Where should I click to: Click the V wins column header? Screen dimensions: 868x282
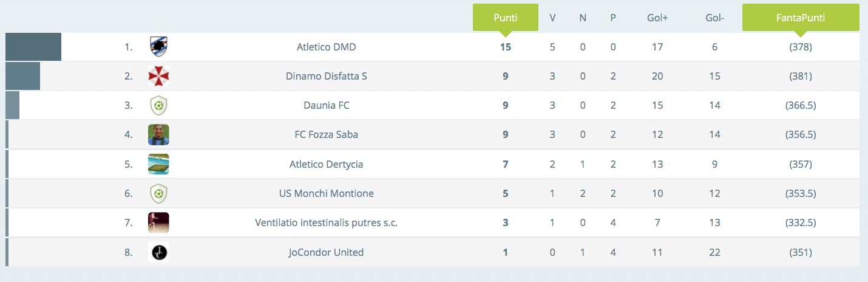552,18
